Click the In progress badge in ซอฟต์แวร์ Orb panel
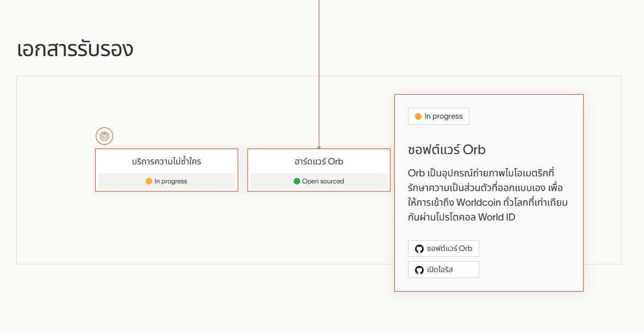644x332 pixels. [438, 116]
